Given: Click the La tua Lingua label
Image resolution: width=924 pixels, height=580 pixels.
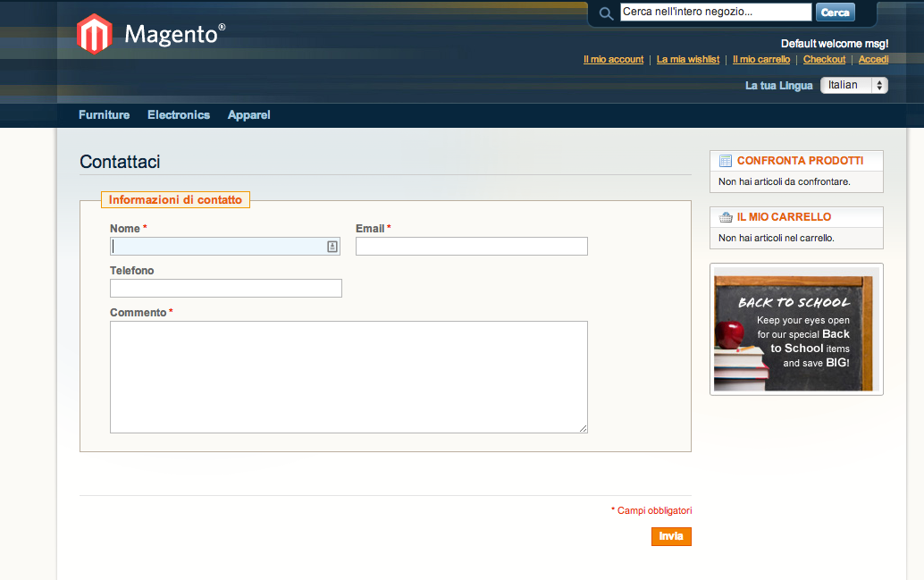Looking at the screenshot, I should pos(778,86).
